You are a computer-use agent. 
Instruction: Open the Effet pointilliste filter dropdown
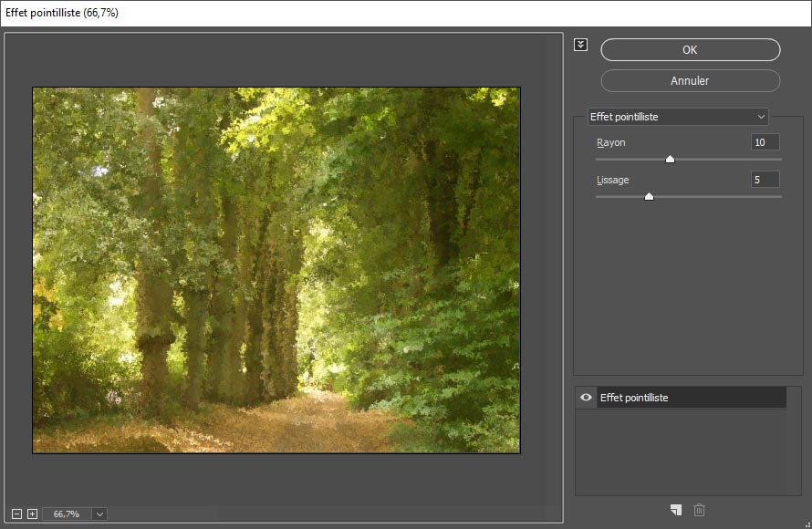(677, 117)
